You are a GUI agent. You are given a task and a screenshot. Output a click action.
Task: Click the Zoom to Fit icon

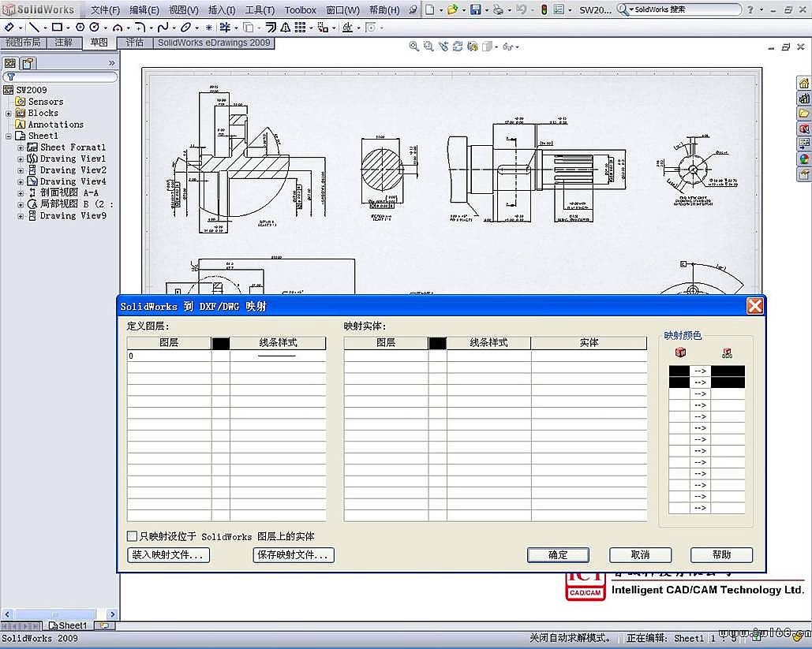point(413,47)
